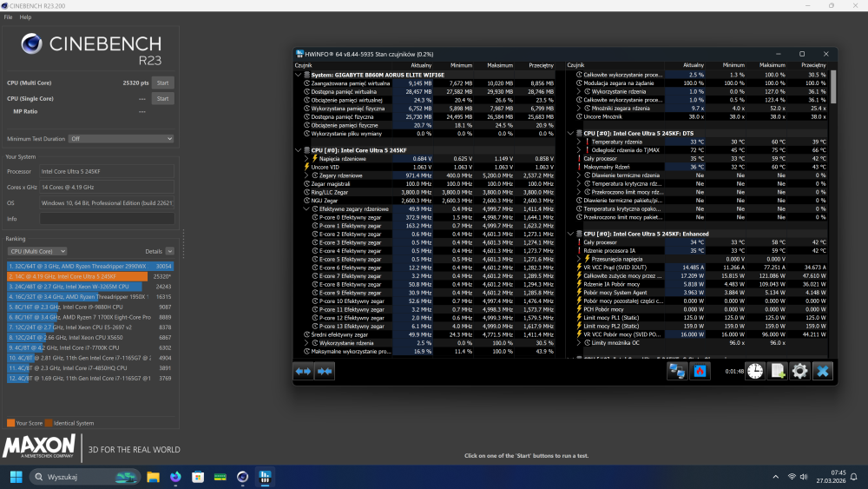
Task: Switch to Cinebench via taskbar icon
Action: click(242, 477)
